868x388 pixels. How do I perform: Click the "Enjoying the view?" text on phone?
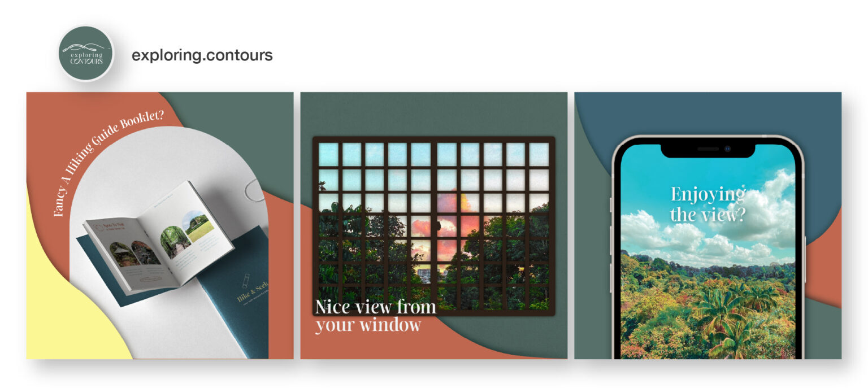tap(708, 204)
